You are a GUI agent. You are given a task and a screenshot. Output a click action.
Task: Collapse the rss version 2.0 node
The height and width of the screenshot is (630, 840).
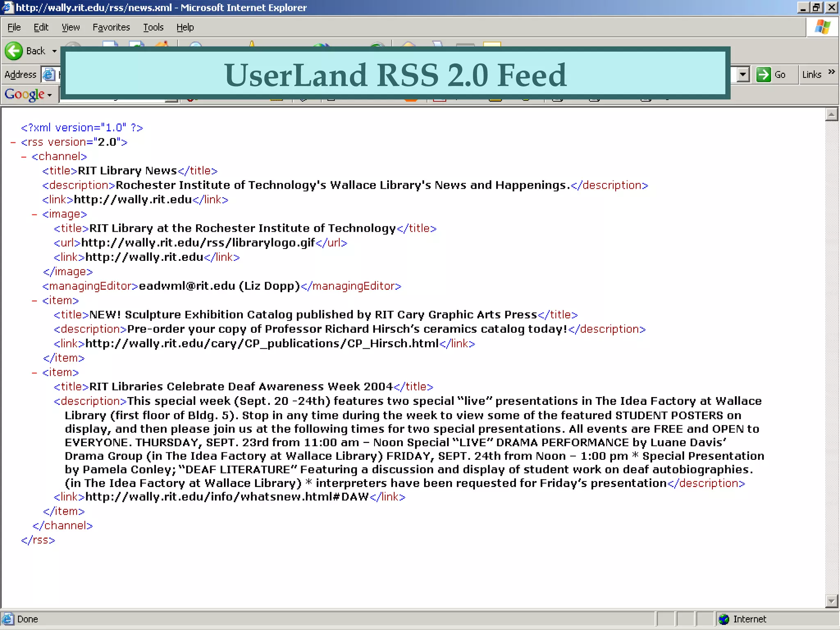tap(13, 142)
